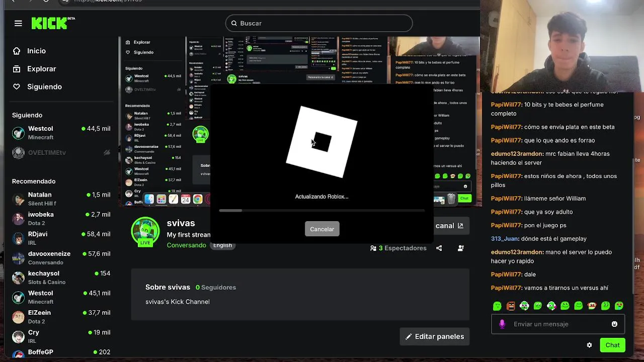
Task: Click the microphone icon in message box
Action: 502,324
